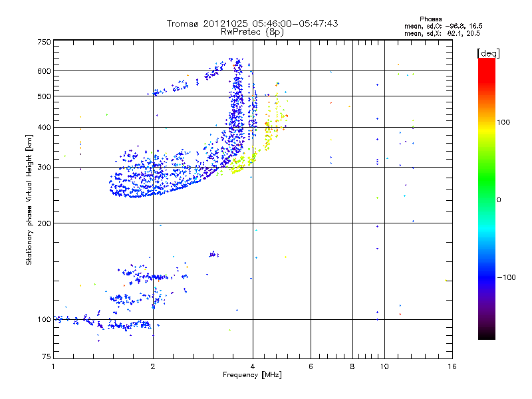
Task: Click the frequency axis tick label '1'
Action: click(x=53, y=366)
